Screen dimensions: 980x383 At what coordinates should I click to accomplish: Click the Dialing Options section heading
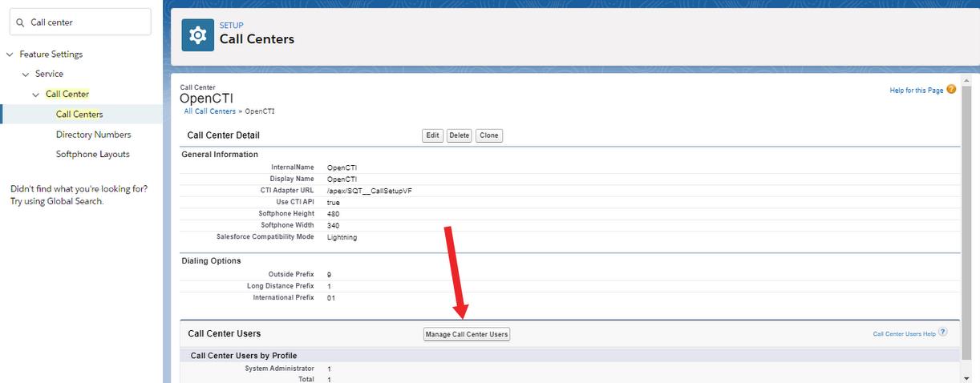pyautogui.click(x=212, y=260)
